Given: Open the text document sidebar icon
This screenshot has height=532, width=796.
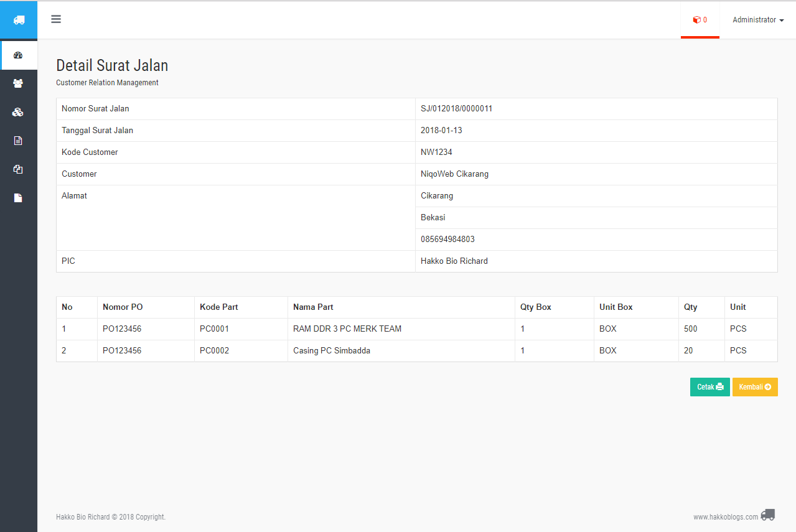Looking at the screenshot, I should point(18,141).
